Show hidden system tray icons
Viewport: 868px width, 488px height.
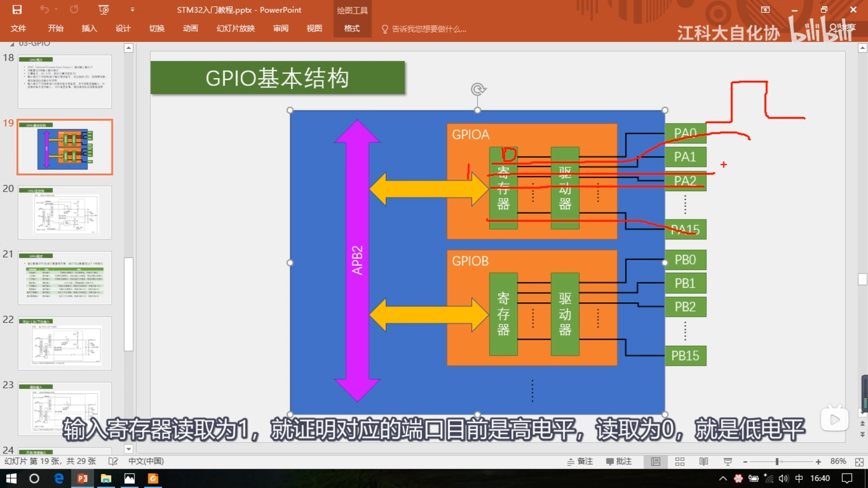[x=723, y=479]
